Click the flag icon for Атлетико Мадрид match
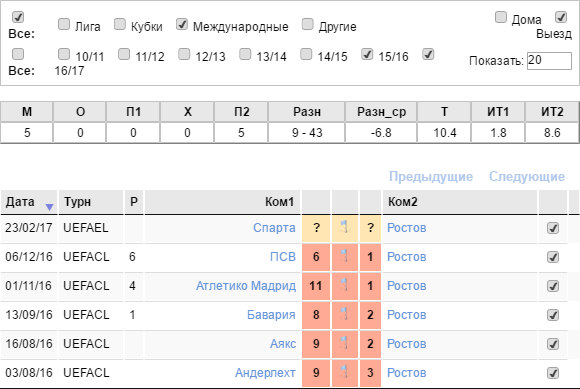Screen dimensions: 580x389 click(x=344, y=285)
